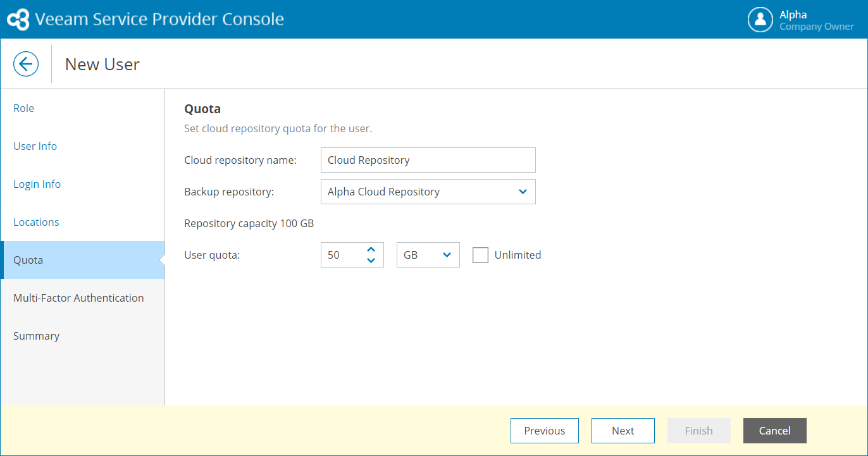Enable the Unlimited quota checkbox
868x456 pixels.
(x=481, y=255)
